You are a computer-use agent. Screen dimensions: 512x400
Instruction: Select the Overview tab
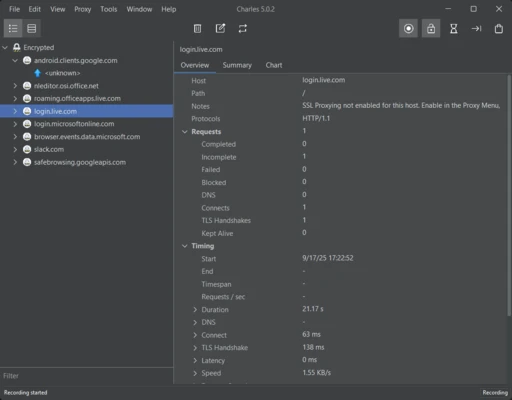pos(195,65)
